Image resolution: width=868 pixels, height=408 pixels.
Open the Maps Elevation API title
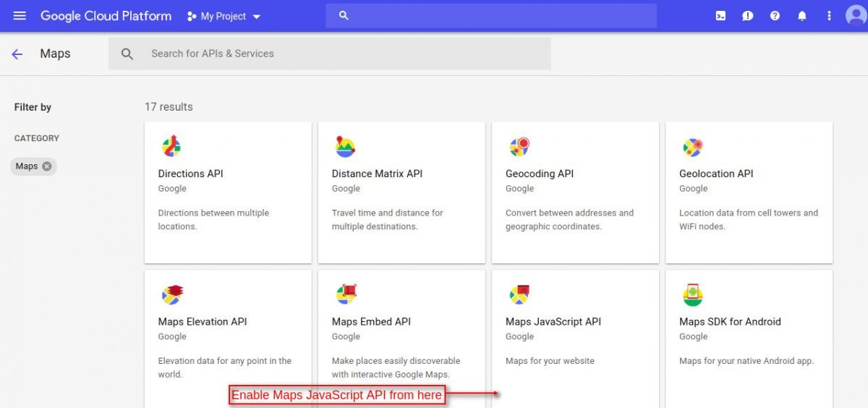pyautogui.click(x=203, y=322)
